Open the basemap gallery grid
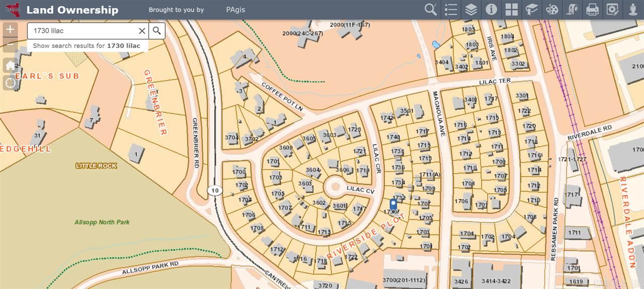 511,10
